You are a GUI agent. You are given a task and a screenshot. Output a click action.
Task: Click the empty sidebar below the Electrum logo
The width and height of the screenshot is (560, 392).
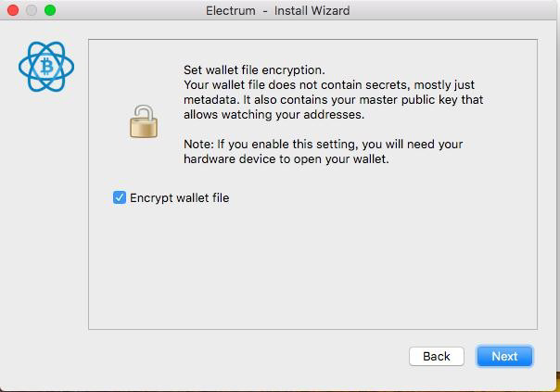click(45, 214)
